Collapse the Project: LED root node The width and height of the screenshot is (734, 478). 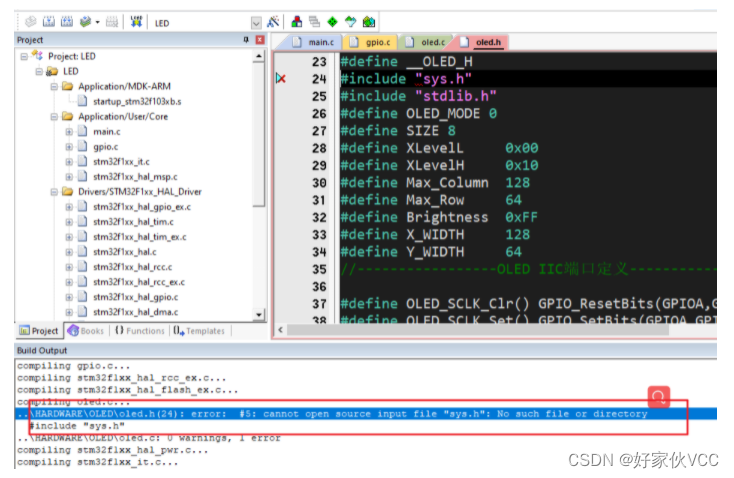(24, 57)
